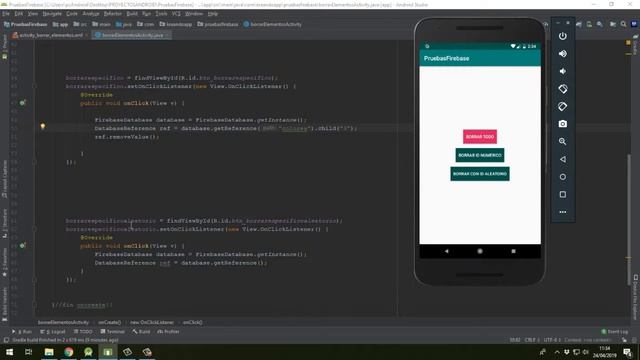Rotate emulator left icon
This screenshot has width=640, height=360.
pos(562,89)
